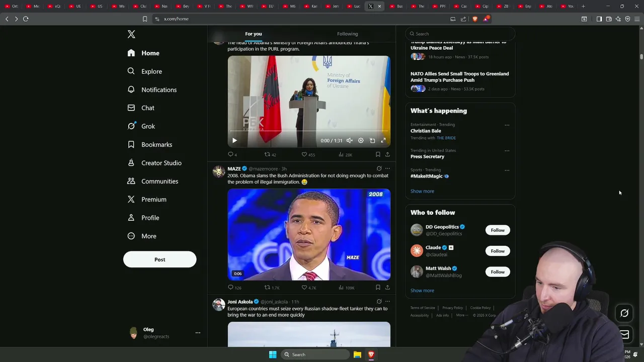This screenshot has height=362, width=644.
Task: Bookmark the MAZE Obama post
Action: tap(378, 288)
